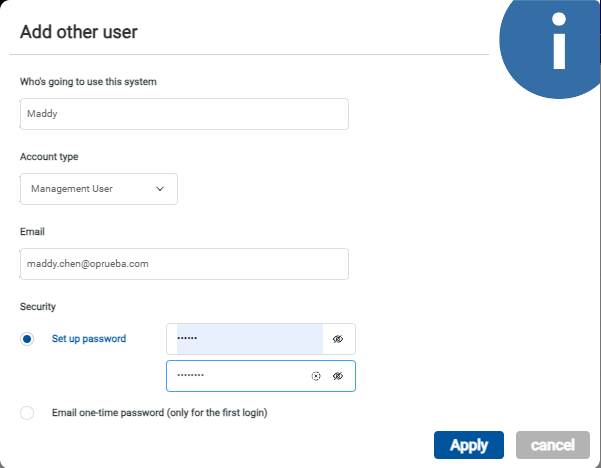Expand account type list using the chevron arrow
This screenshot has width=601, height=468.
point(160,189)
